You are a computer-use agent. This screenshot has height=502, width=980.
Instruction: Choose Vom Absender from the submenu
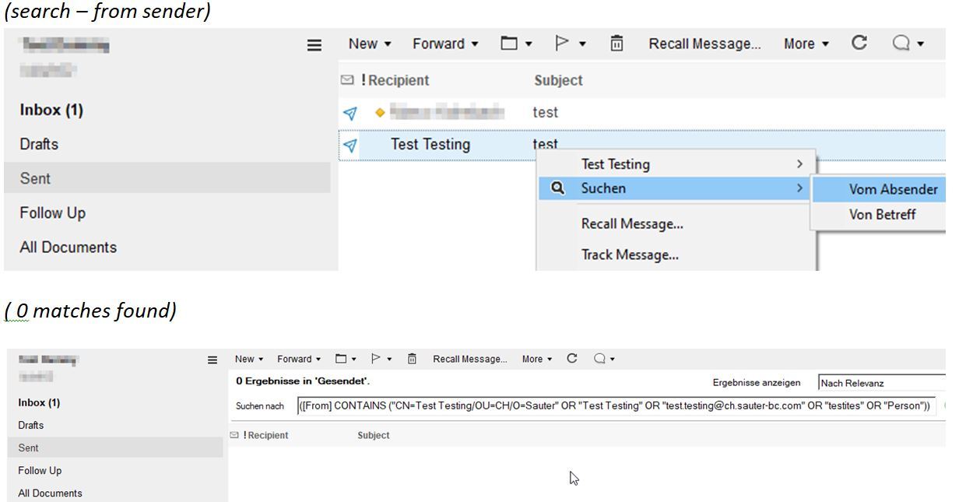click(x=893, y=189)
